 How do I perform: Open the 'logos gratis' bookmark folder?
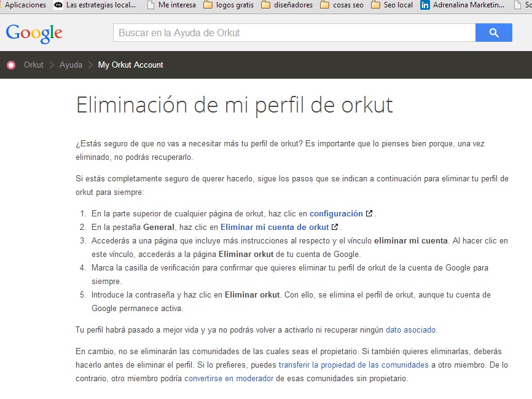pos(229,5)
